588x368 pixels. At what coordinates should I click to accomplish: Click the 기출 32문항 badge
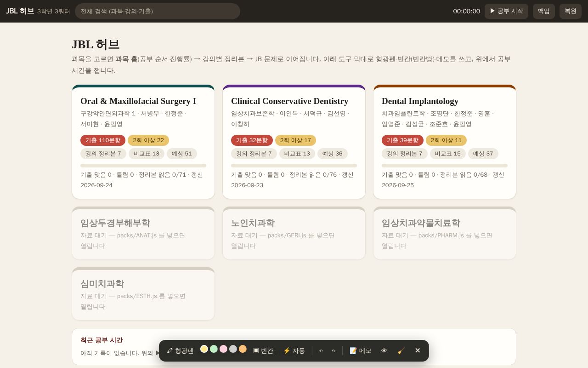click(252, 140)
